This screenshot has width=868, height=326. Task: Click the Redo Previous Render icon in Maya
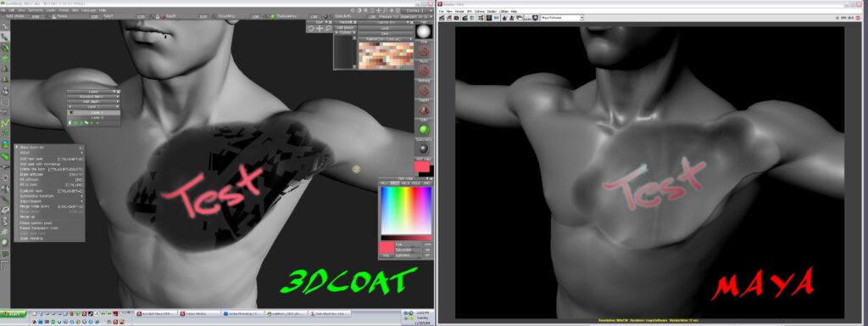[441, 18]
